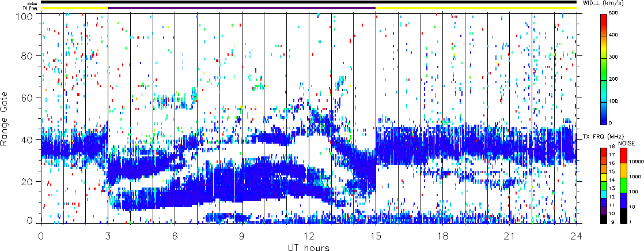Select the red band of width colorbar
This screenshot has height=251, width=644.
(603, 23)
